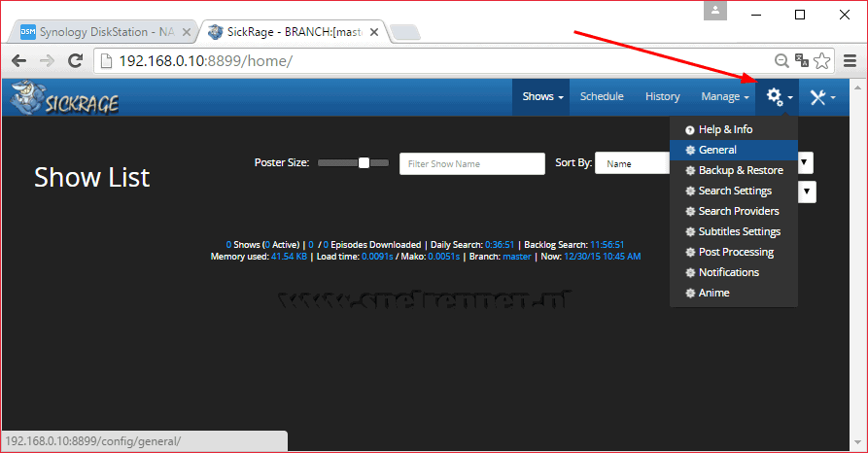This screenshot has height=453, width=868.
Task: Click the Chrome user profile icon
Action: pyautogui.click(x=715, y=11)
